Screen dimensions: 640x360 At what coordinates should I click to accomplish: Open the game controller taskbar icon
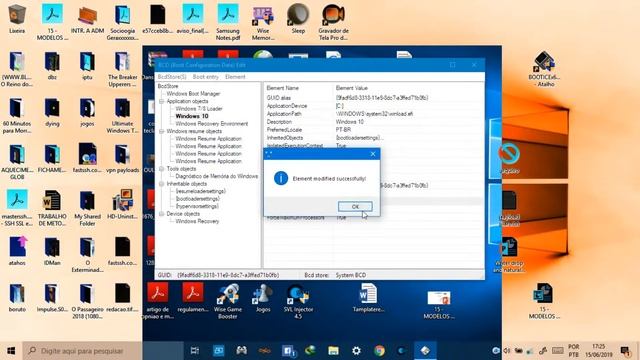pyautogui.click(x=241, y=351)
